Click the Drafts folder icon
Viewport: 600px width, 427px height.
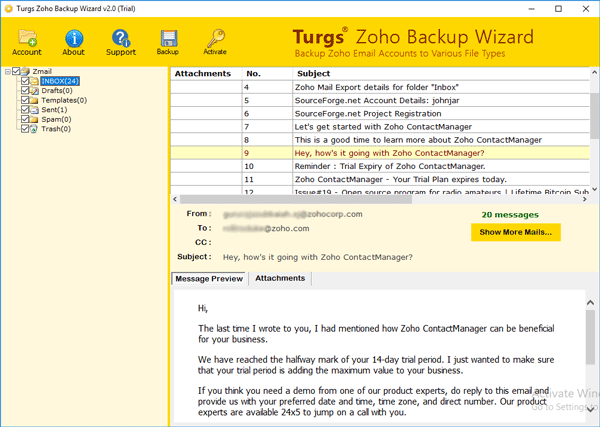click(34, 91)
